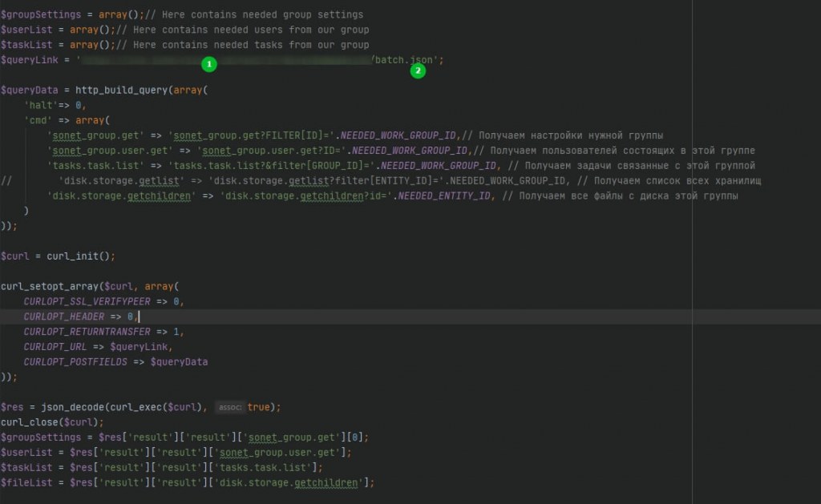
Task: Click the CURLOPT_RETURNTRANSFER constant
Action: pyautogui.click(x=87, y=332)
